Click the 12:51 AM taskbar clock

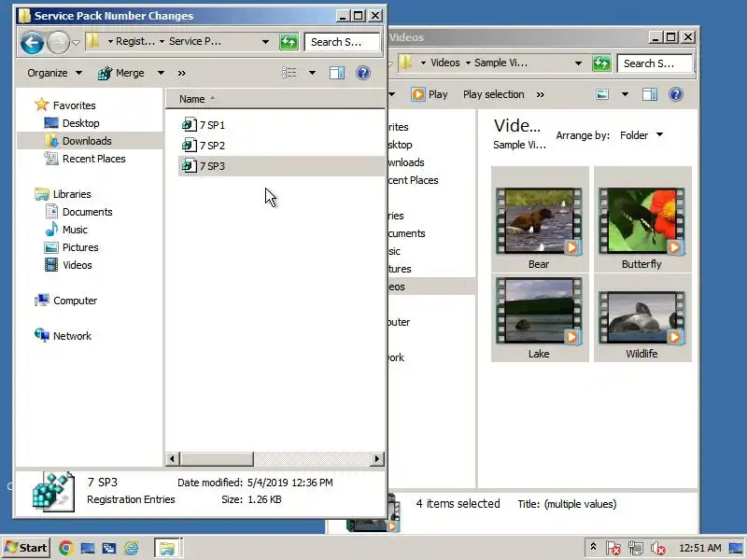[x=699, y=548]
